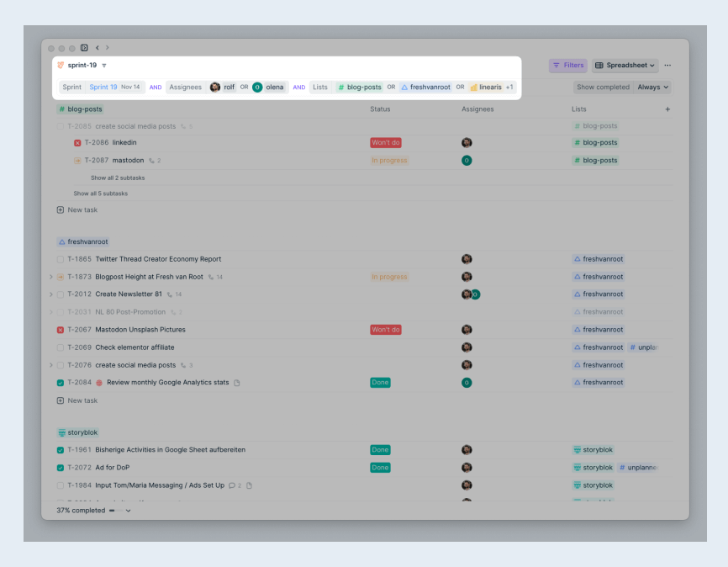The height and width of the screenshot is (567, 728).
Task: Click the linearis icon in filter bar
Action: pyautogui.click(x=473, y=87)
